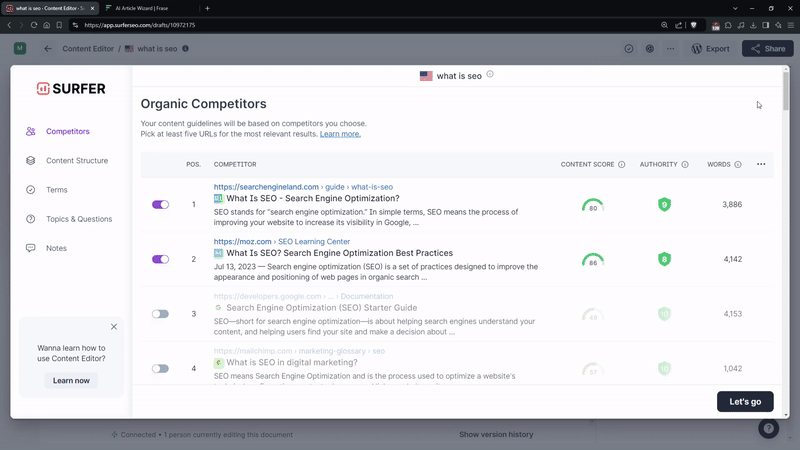Open the moz.com SEO Learning Center URL

point(282,241)
